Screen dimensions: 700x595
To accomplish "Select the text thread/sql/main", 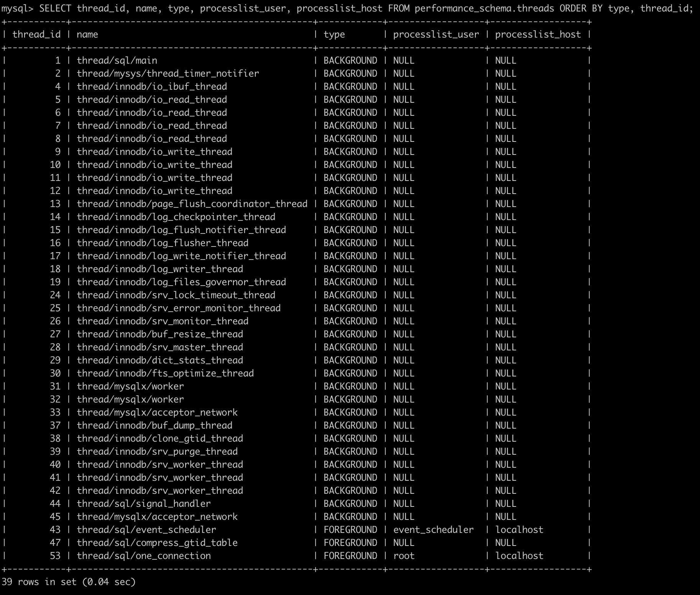I will click(x=117, y=61).
